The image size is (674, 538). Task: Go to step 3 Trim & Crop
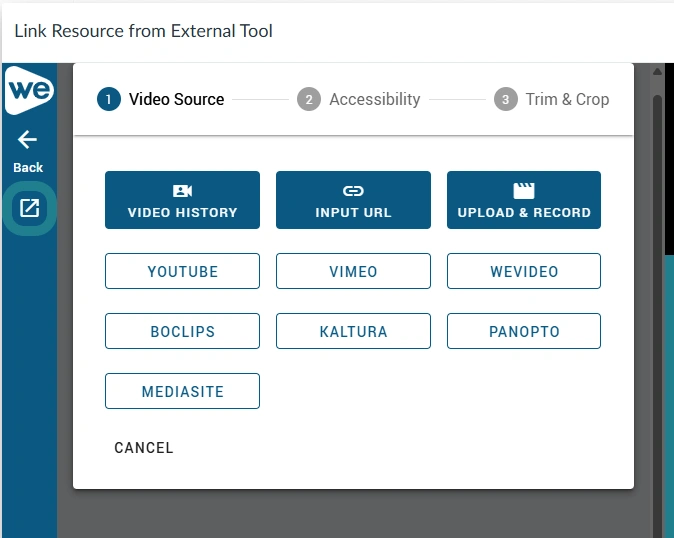[x=551, y=99]
